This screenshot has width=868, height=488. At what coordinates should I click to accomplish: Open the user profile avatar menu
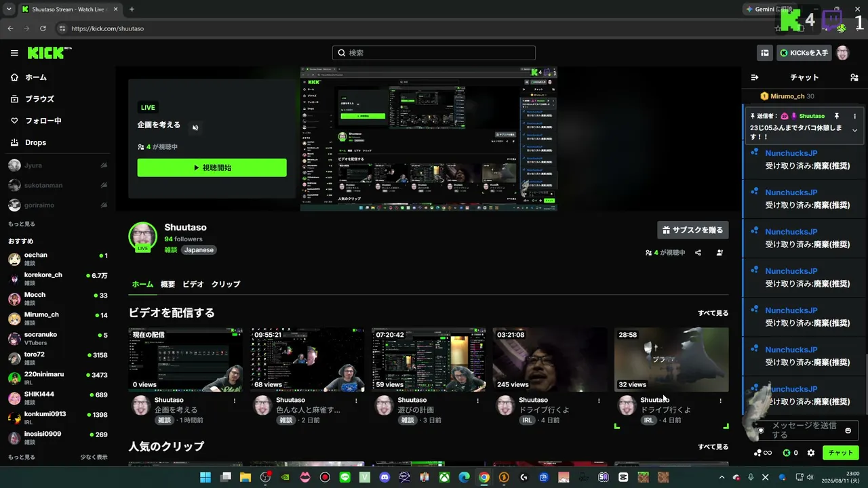tap(843, 53)
